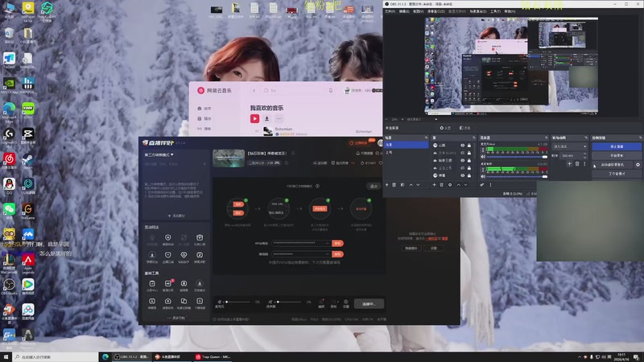Play all in 我喜欢的音乐 playlist
The image size is (644, 362).
coord(254,118)
